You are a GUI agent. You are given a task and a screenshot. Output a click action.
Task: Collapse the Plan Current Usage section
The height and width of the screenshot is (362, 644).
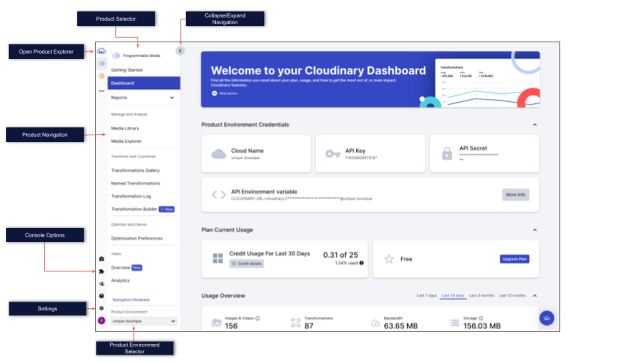tap(535, 230)
